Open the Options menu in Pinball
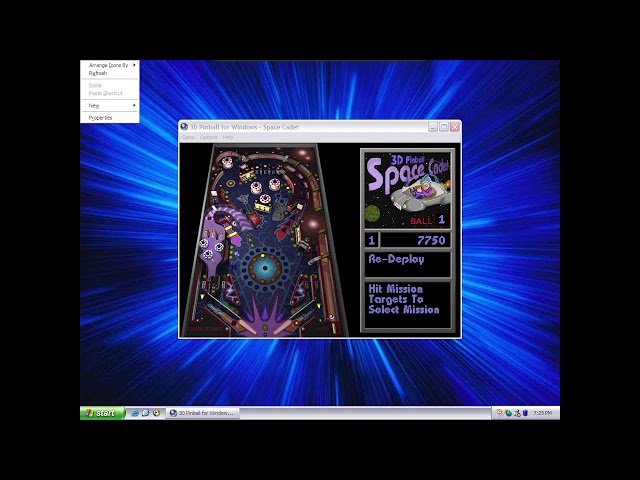The image size is (640, 480). 209,137
